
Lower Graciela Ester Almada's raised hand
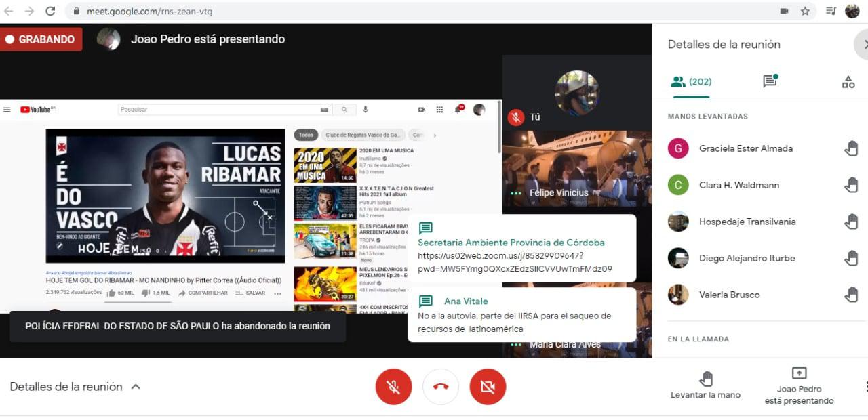[x=851, y=148]
